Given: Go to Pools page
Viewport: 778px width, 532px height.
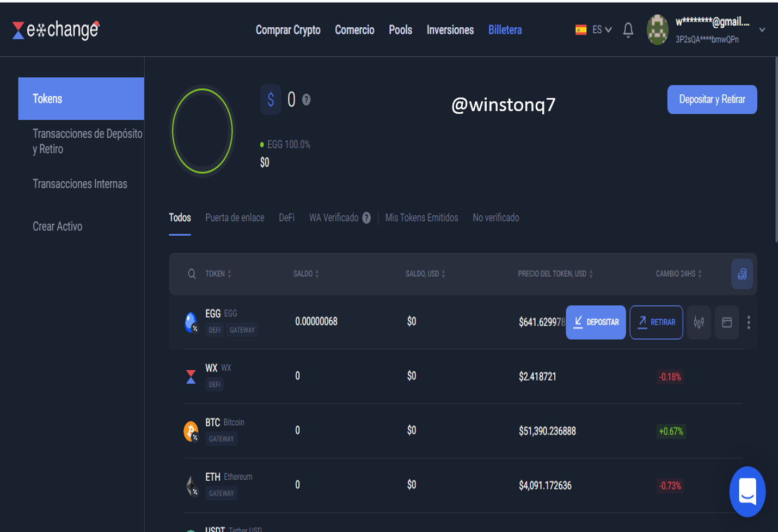Looking at the screenshot, I should pyautogui.click(x=400, y=30).
